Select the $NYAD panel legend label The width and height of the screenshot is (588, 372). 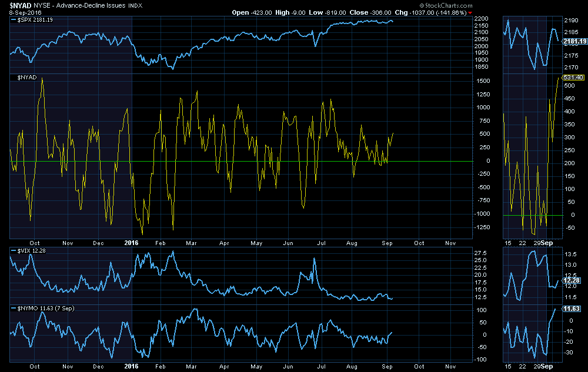pyautogui.click(x=26, y=77)
